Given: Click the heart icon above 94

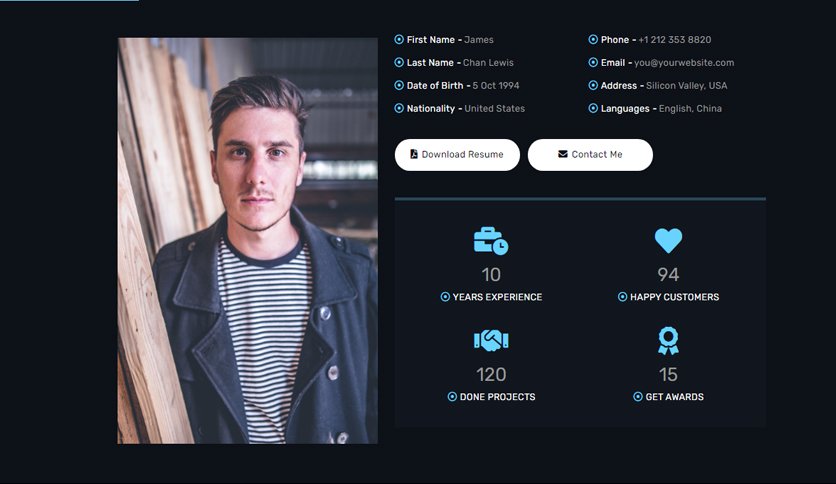Looking at the screenshot, I should [668, 240].
